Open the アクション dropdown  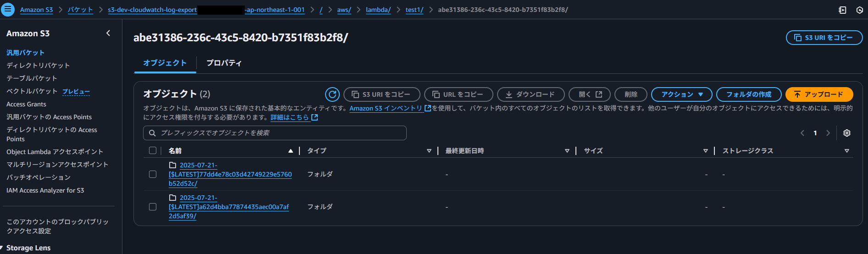681,94
